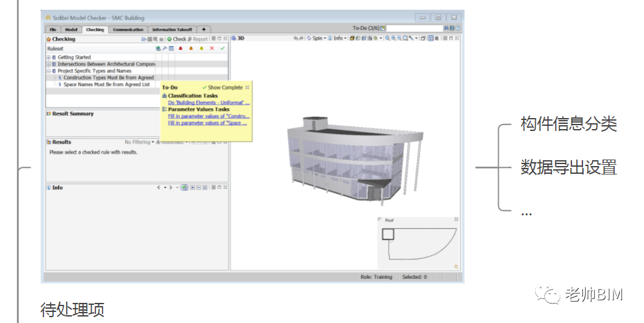Open the File tab
Screen dimensions: 644x323
click(x=53, y=30)
